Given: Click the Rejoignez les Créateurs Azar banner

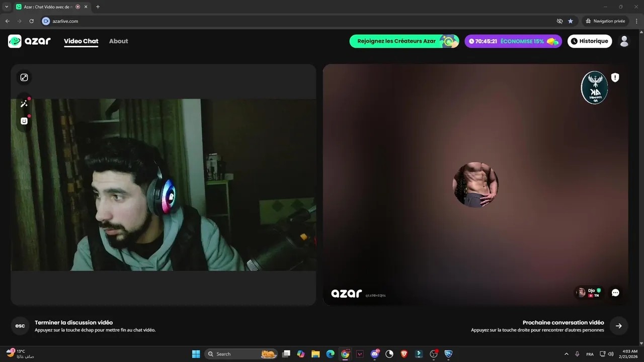Looking at the screenshot, I should tap(404, 41).
